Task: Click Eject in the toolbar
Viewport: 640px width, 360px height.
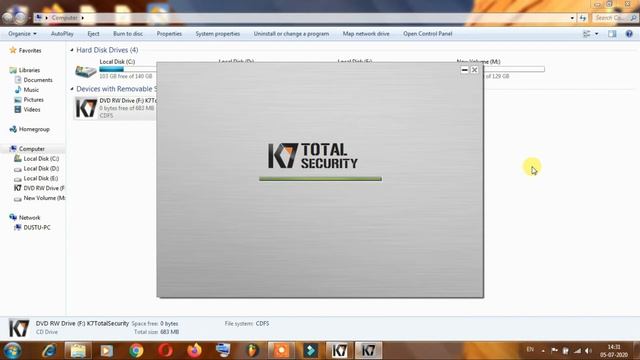Action: [93, 34]
